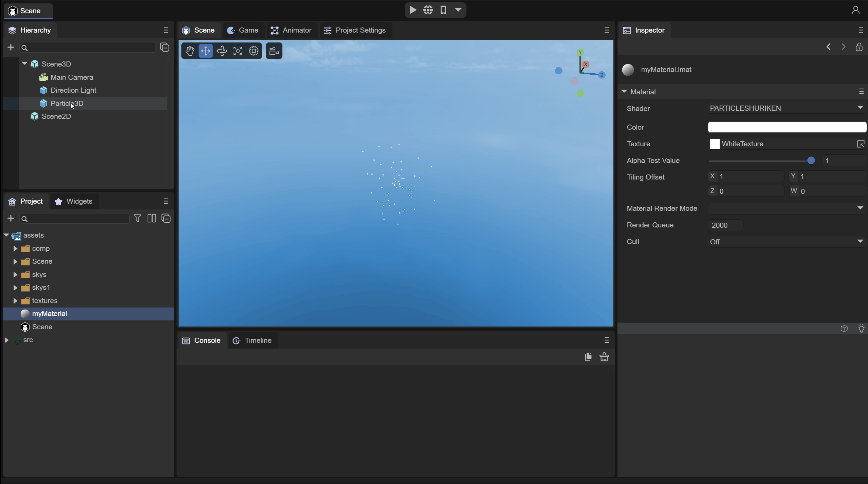Click the Scene asset file in Project
The image size is (868, 484).
[x=42, y=327]
